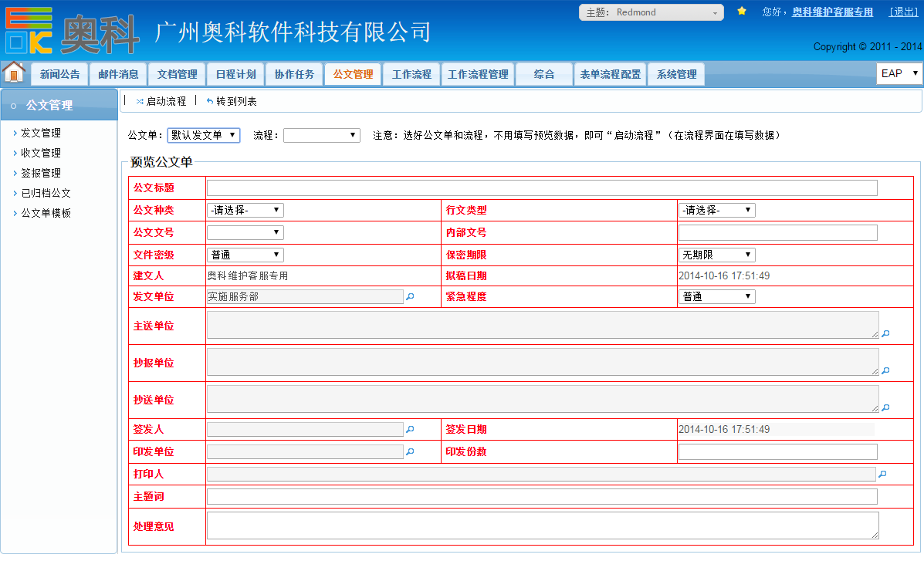924x561 pixels.
Task: Click the 公文标题 text input field
Action: [x=542, y=188]
